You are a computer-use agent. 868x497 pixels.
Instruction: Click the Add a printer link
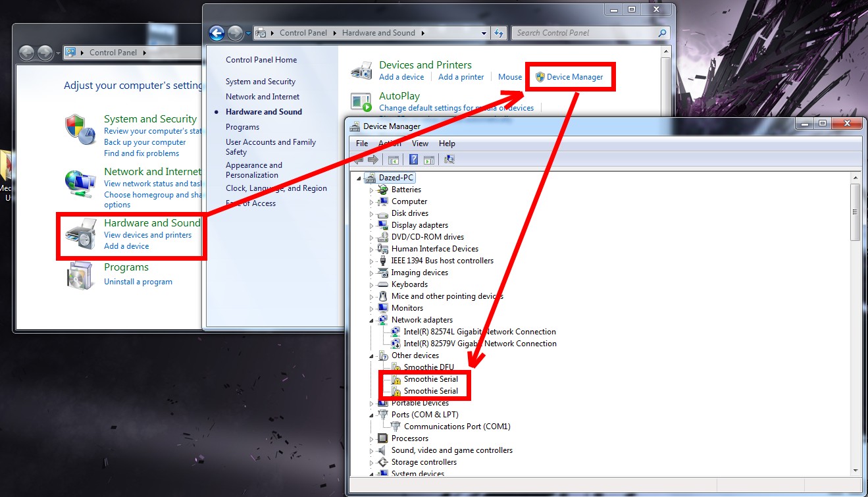click(461, 77)
